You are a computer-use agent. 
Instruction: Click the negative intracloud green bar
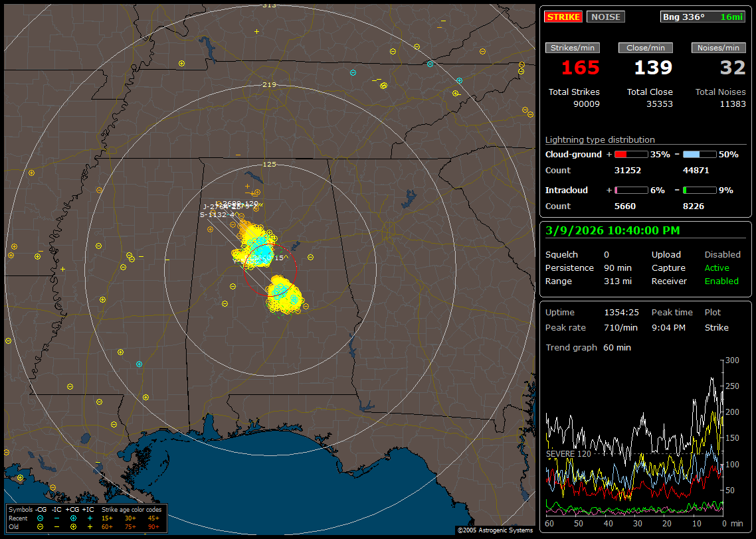tap(700, 190)
